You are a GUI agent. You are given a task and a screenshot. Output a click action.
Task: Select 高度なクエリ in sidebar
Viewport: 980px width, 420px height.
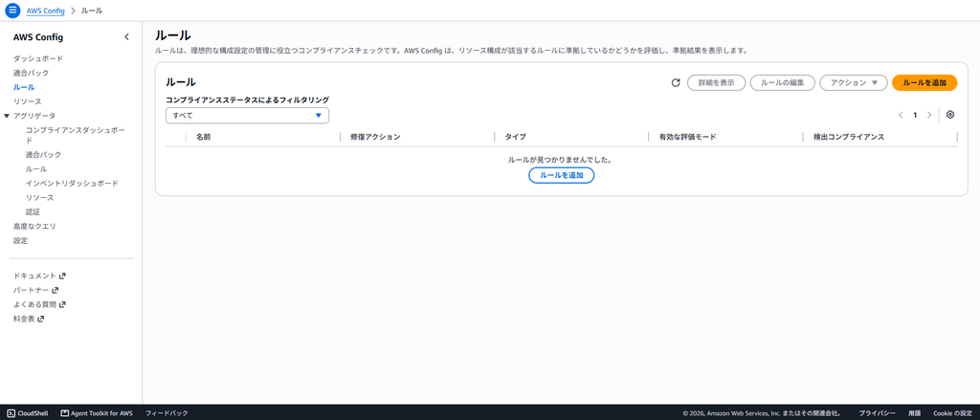34,226
